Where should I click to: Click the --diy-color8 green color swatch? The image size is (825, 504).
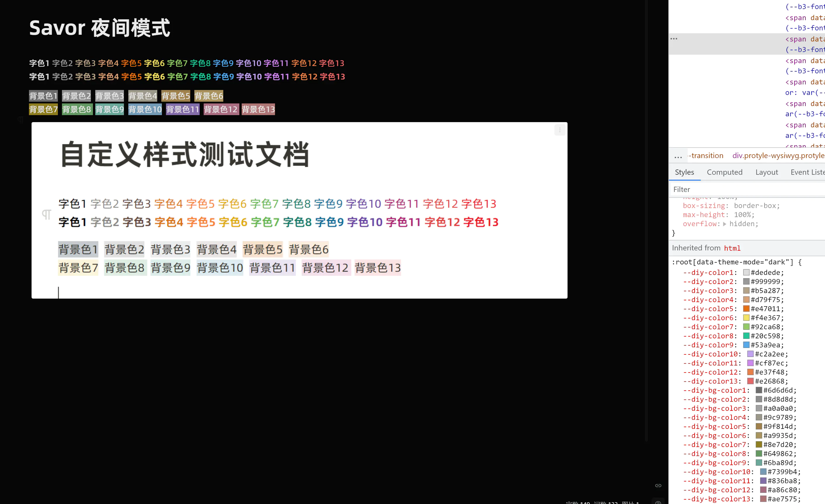(746, 336)
